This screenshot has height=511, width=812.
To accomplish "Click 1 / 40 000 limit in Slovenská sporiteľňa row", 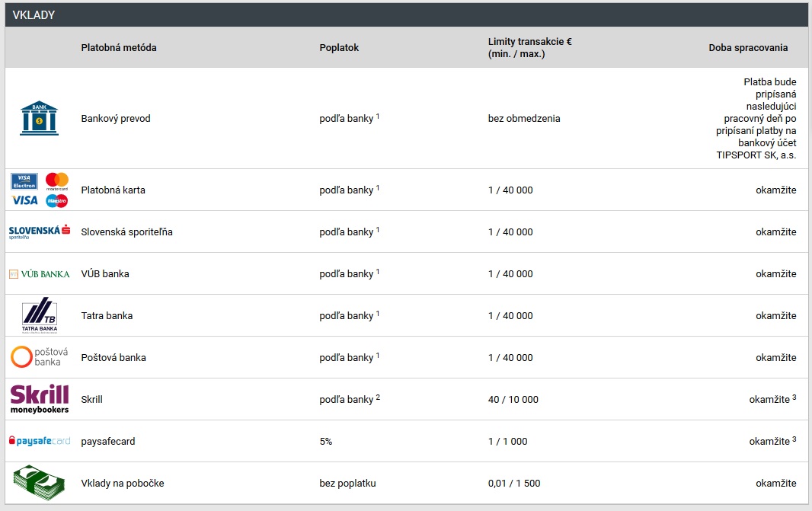I will point(510,232).
